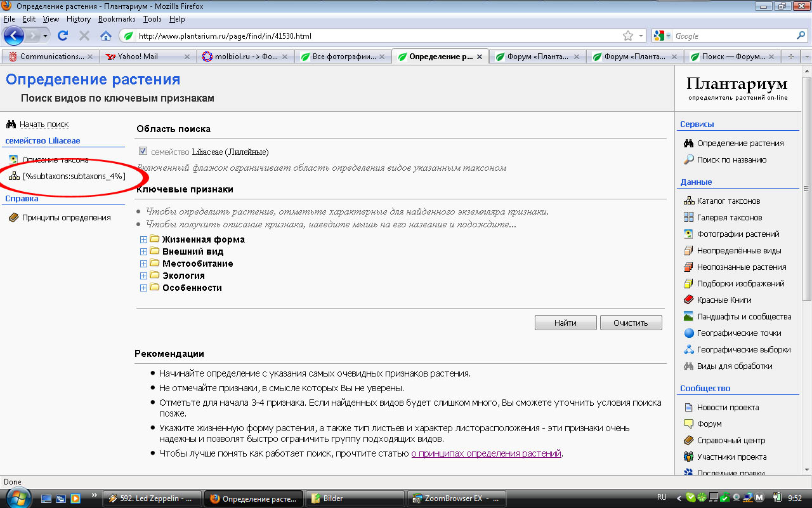Open Галерея таксонов icon in sidebar
The width and height of the screenshot is (812, 508).
[x=688, y=217]
